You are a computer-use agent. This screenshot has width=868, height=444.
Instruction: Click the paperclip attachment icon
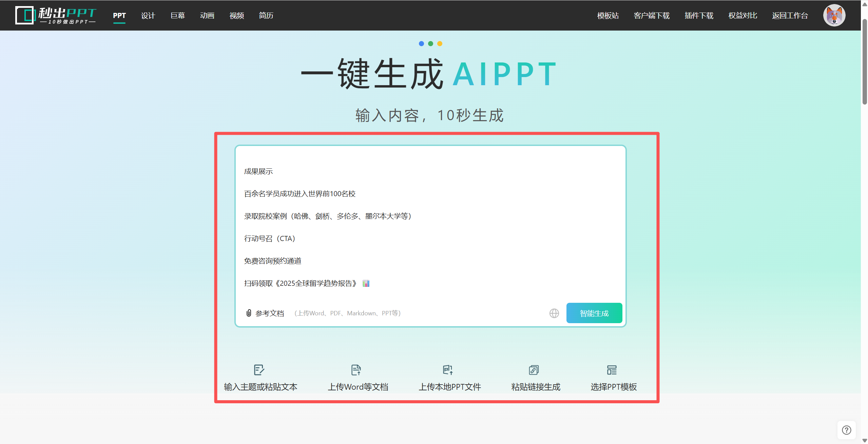[x=249, y=313]
